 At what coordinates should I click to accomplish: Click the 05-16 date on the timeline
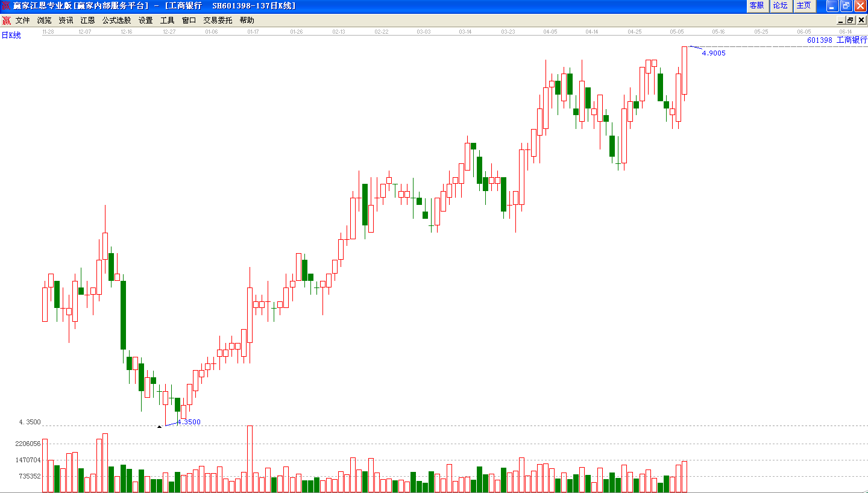(x=719, y=31)
